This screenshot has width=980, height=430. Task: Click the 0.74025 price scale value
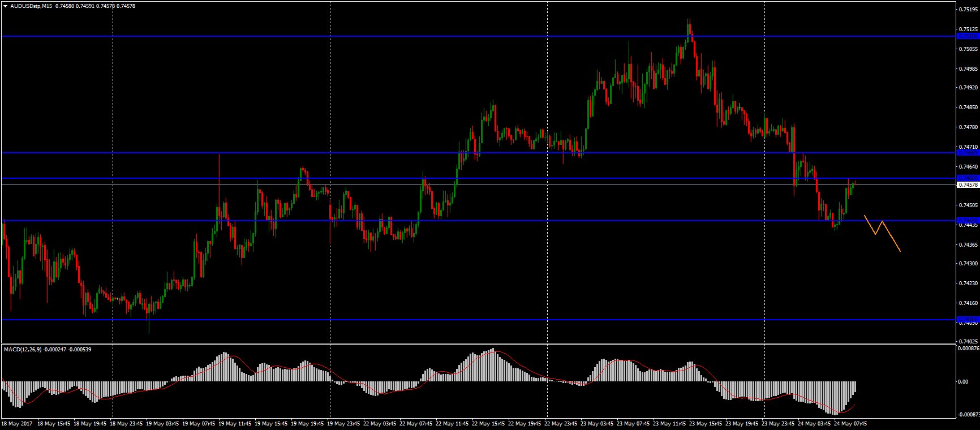coord(969,342)
